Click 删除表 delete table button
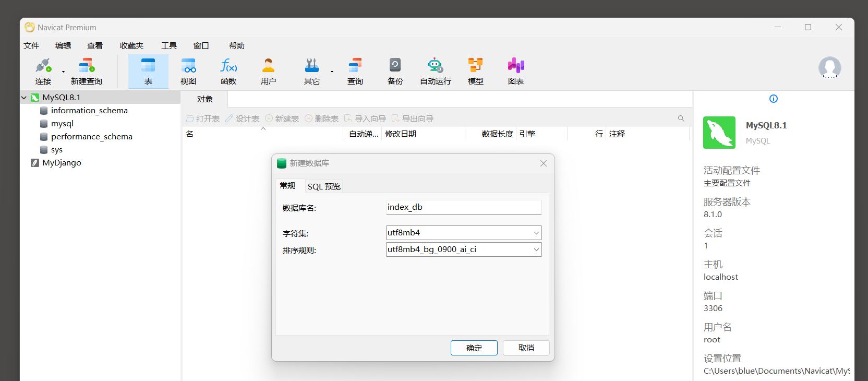Viewport: 868px width, 381px height. [322, 118]
